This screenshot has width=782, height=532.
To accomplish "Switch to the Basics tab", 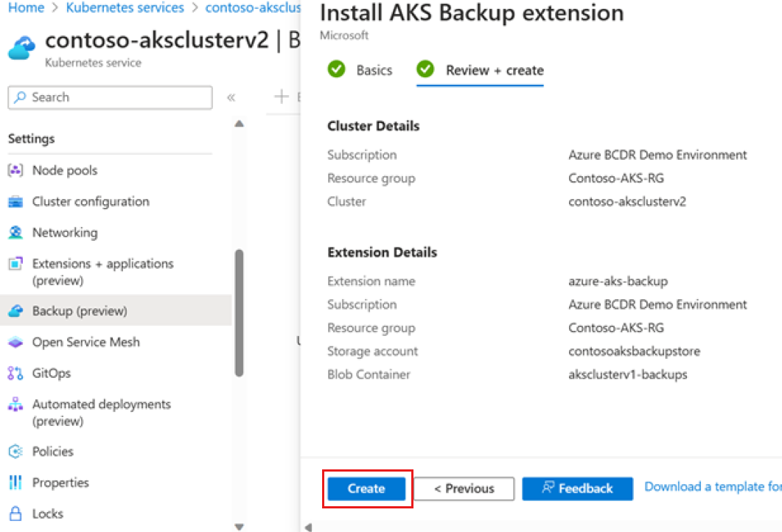I will click(374, 69).
